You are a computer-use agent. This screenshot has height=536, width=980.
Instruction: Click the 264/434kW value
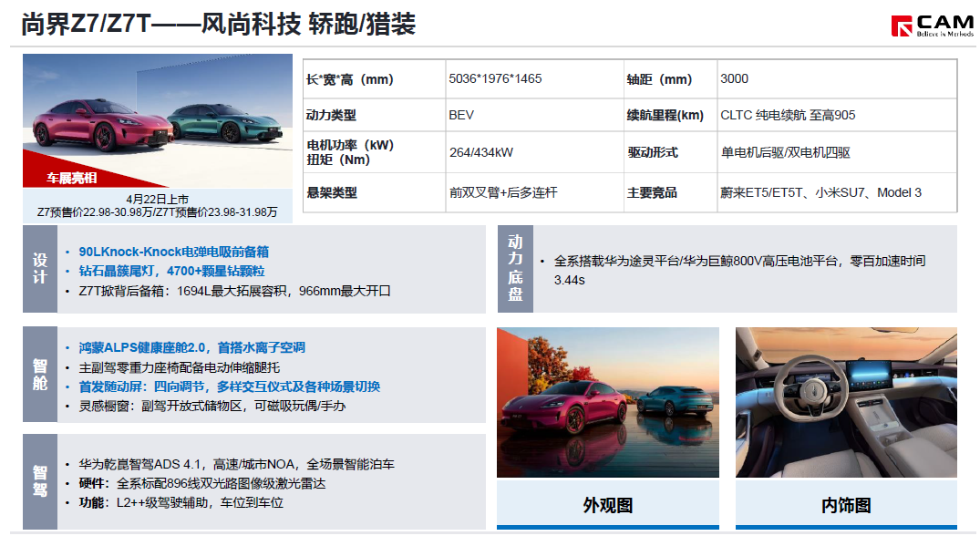click(x=481, y=152)
